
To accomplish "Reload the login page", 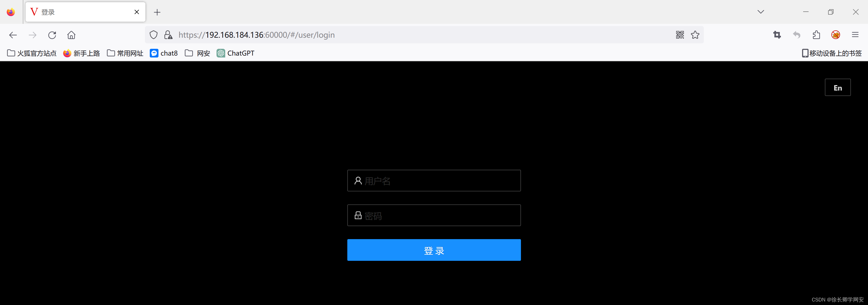I will click(52, 35).
